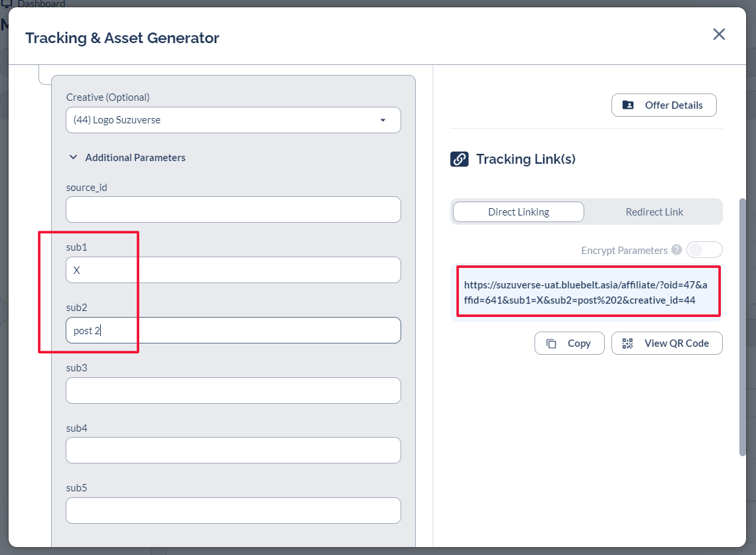Click the chain link icon beside Tracking Link(s)
The width and height of the screenshot is (756, 555).
459,159
